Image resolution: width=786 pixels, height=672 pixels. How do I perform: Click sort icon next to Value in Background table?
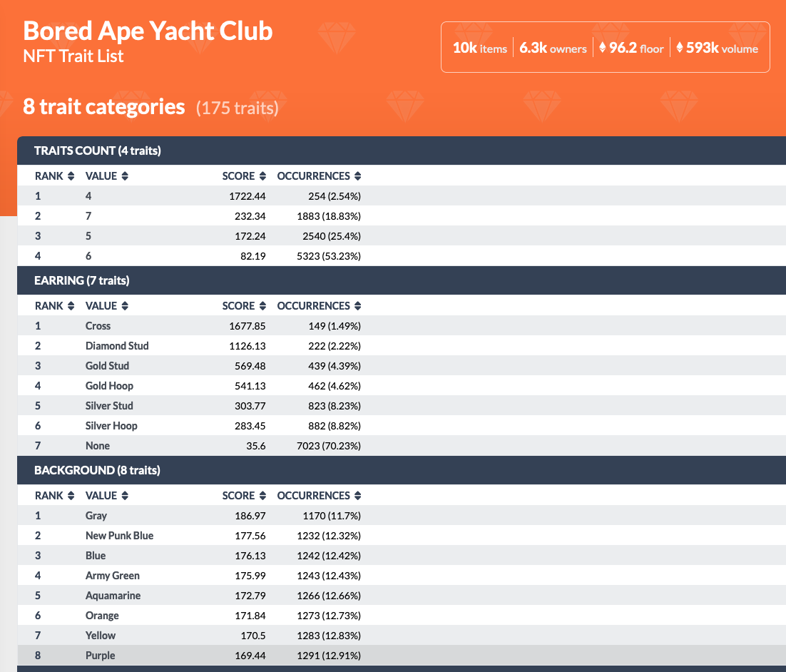coord(125,496)
